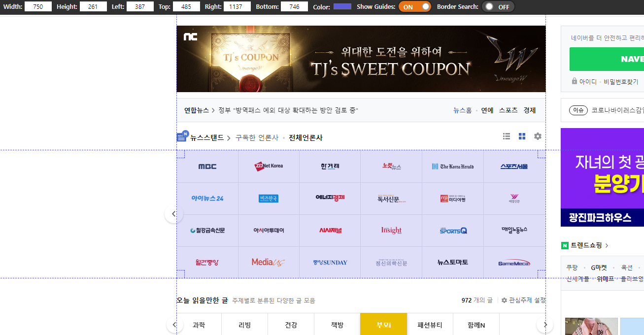Open the SportsQ press logo
The width and height of the screenshot is (644, 335).
pos(453,231)
